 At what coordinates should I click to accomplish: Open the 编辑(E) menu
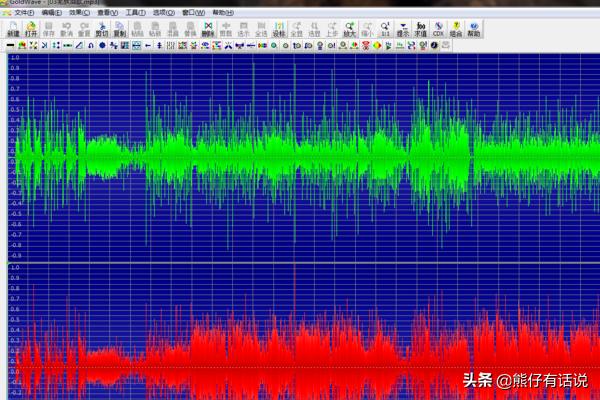pos(51,12)
